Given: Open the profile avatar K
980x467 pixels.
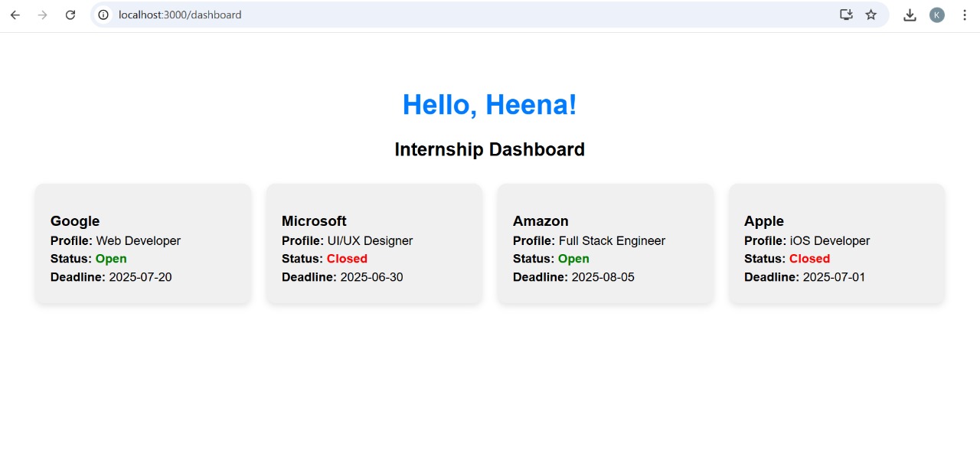Looking at the screenshot, I should [x=937, y=15].
